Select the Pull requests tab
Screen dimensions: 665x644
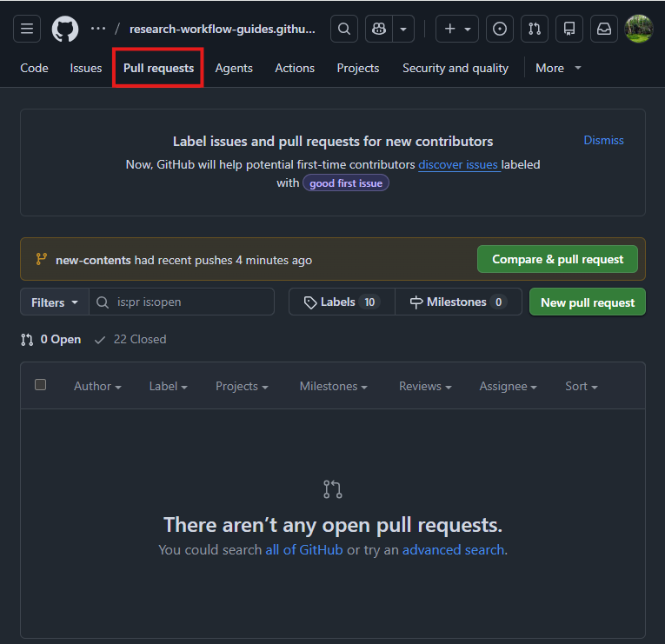(x=158, y=68)
